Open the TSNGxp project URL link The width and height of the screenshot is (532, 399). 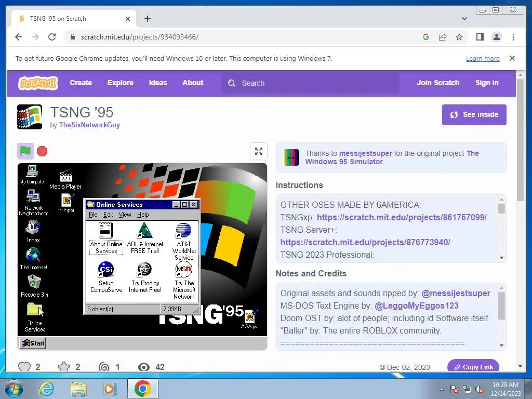(402, 217)
